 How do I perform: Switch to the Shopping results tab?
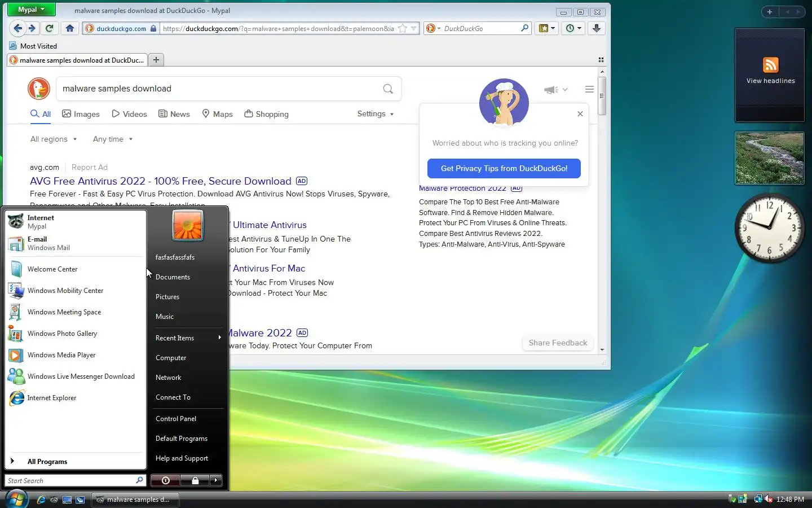266,114
